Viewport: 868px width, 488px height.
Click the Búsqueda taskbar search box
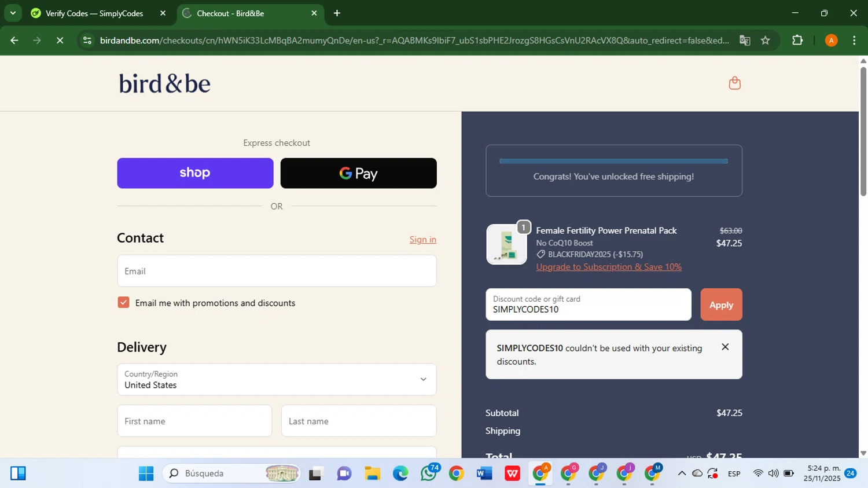231,474
